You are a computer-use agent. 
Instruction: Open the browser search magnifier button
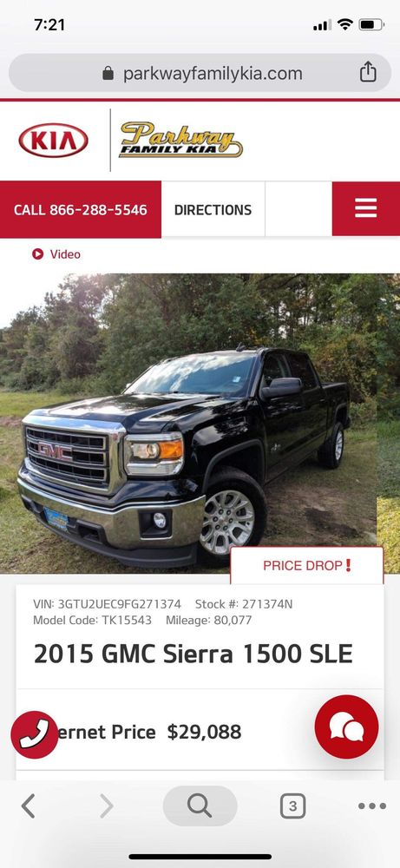point(200,806)
